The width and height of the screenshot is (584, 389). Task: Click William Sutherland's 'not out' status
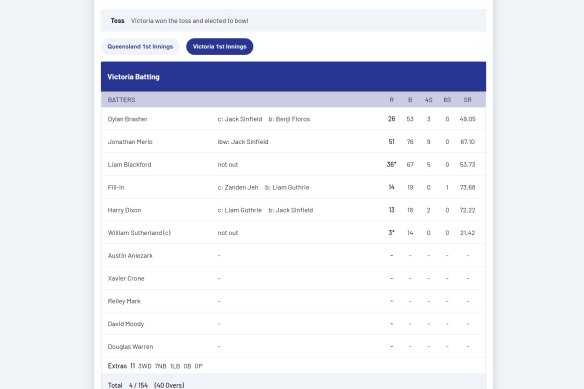click(x=228, y=233)
